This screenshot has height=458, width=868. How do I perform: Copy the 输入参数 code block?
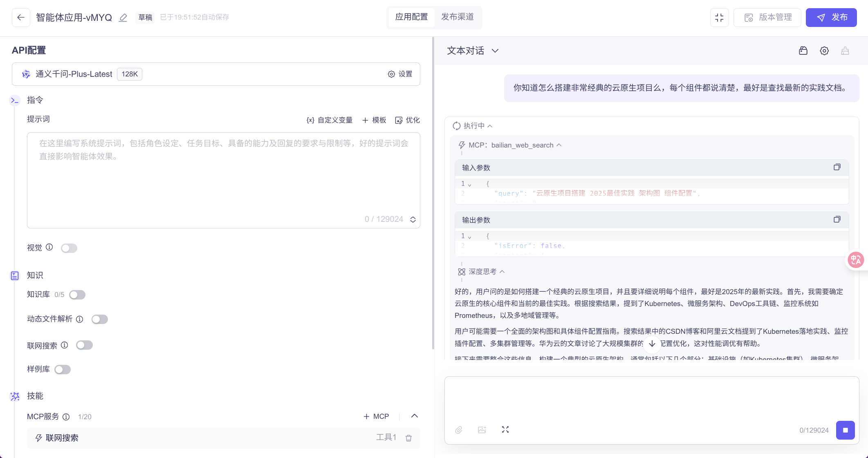(x=837, y=168)
